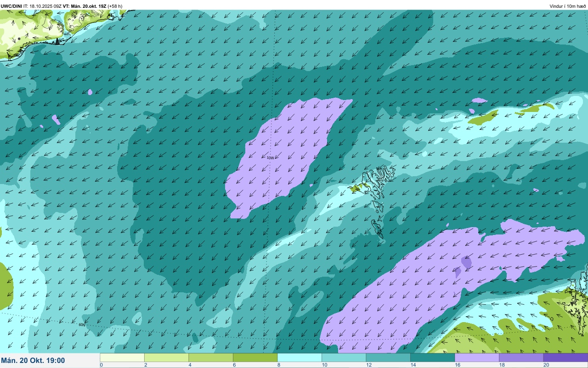The height and width of the screenshot is (368, 588).
Task: Click the '60N' latitude label on map
Action: click(x=82, y=324)
